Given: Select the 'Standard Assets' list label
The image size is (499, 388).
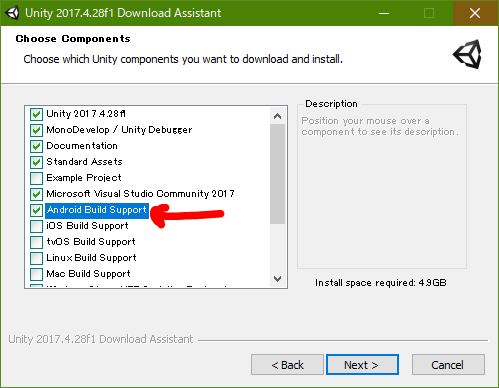Looking at the screenshot, I should coord(84,162).
